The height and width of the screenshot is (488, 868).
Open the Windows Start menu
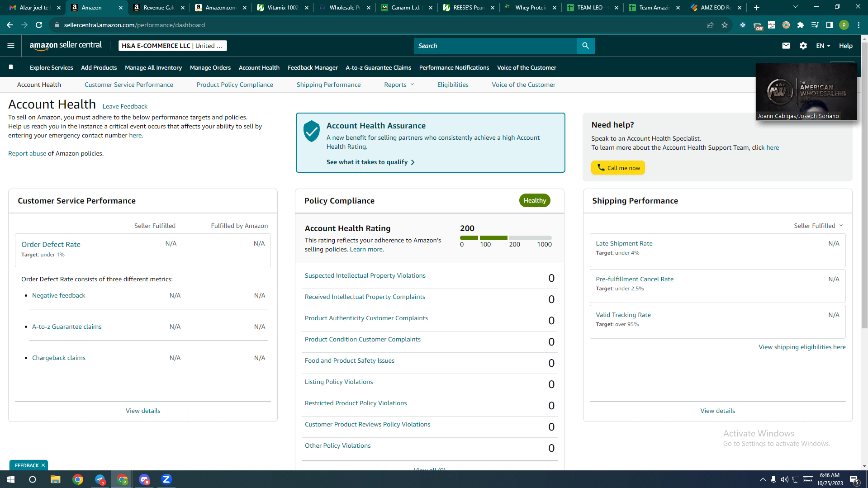pyautogui.click(x=11, y=479)
